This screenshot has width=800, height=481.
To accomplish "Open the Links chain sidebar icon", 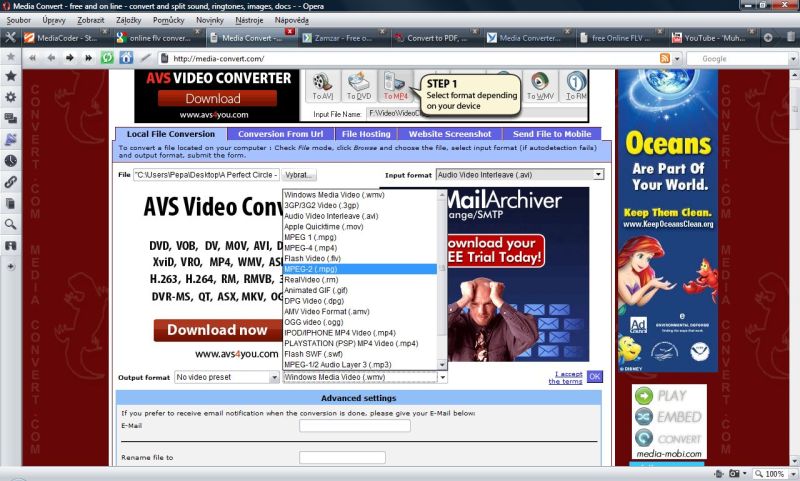I will coord(10,182).
